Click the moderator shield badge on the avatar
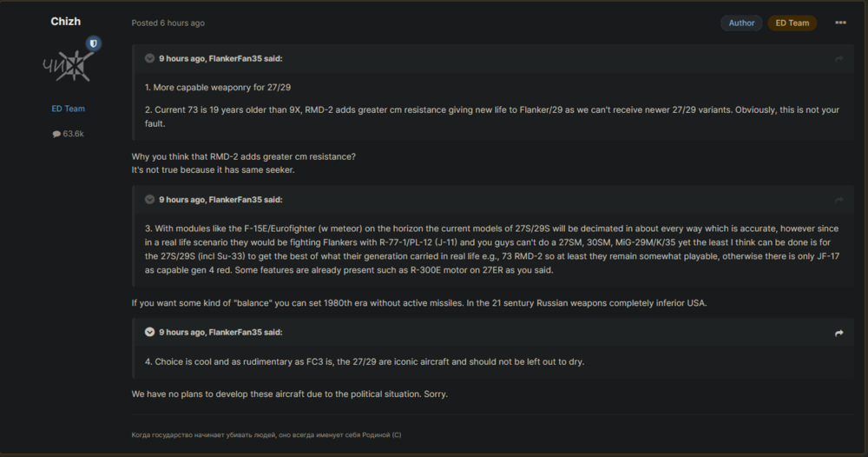The image size is (868, 457). coord(94,43)
